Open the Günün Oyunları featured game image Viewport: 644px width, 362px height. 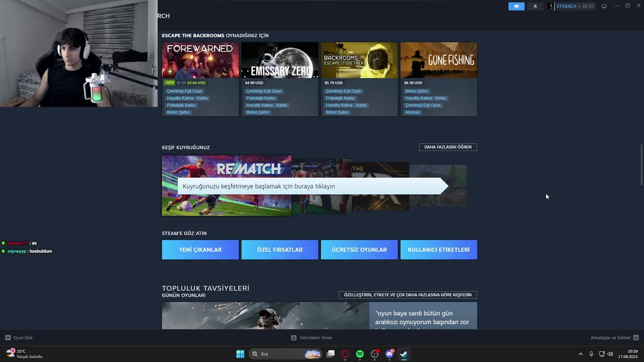pos(265,316)
